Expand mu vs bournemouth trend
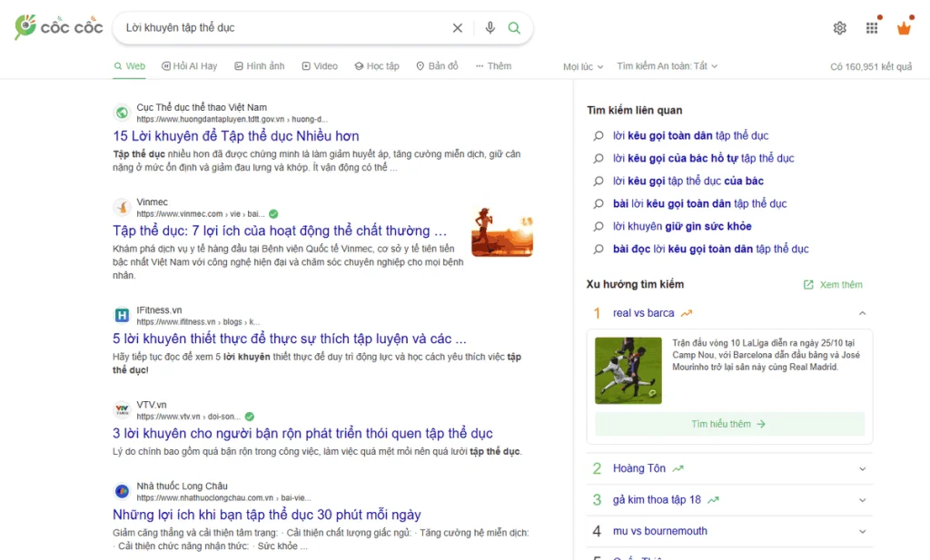 tap(863, 532)
